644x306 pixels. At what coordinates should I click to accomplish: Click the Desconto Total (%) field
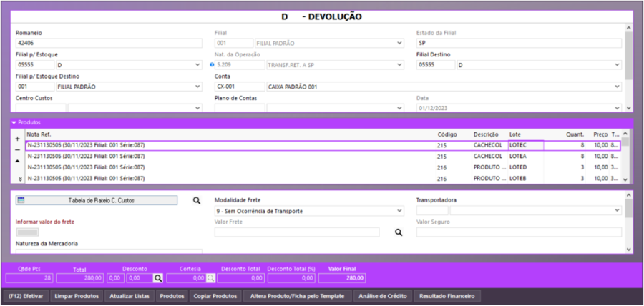[291, 278]
